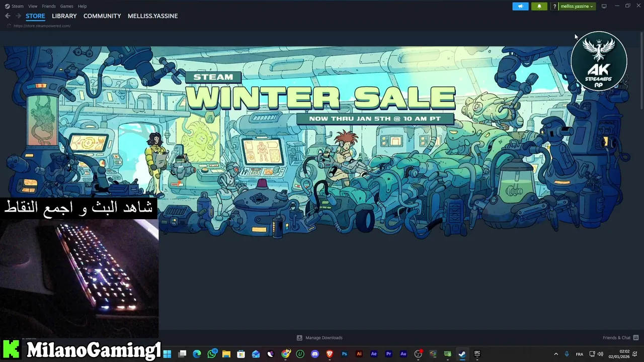
Task: Click the question mark help icon
Action: click(554, 6)
